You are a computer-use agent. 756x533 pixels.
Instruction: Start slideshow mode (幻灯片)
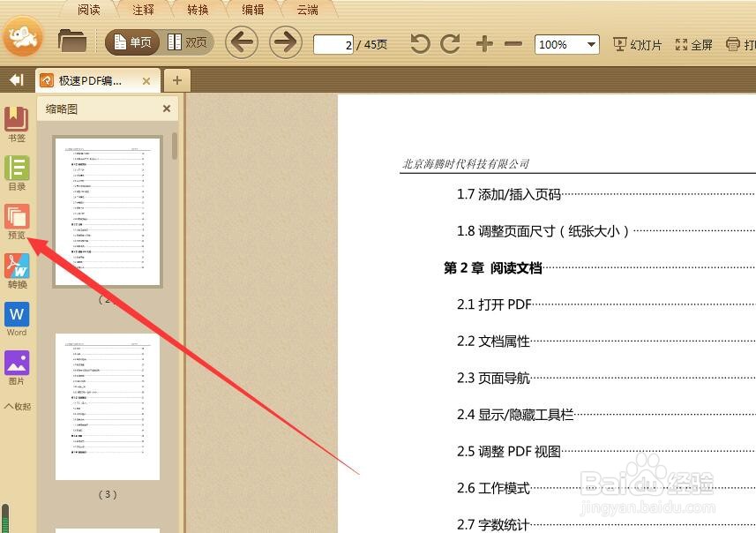(638, 45)
